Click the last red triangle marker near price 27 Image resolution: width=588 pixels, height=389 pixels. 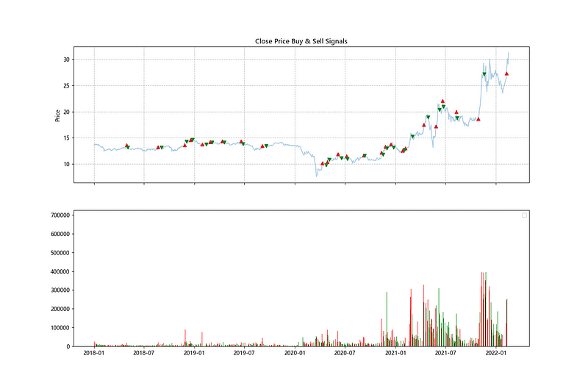coord(507,74)
